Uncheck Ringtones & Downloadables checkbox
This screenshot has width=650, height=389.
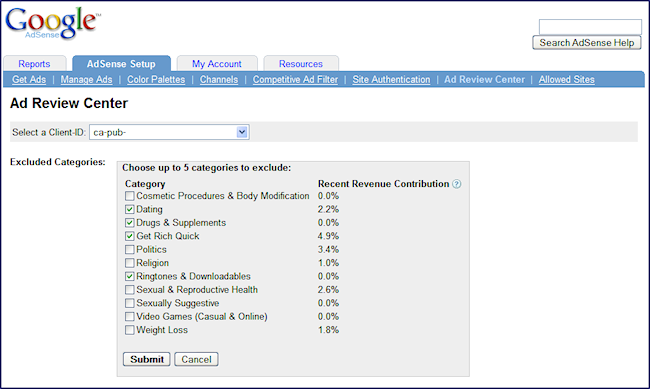click(130, 276)
